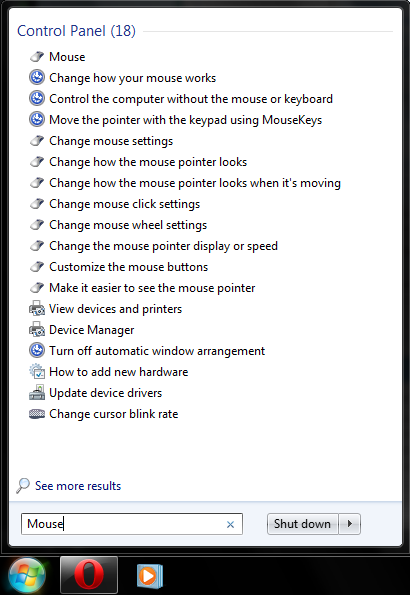Open the Windows Start orb
This screenshot has width=410, height=595.
coord(27,576)
